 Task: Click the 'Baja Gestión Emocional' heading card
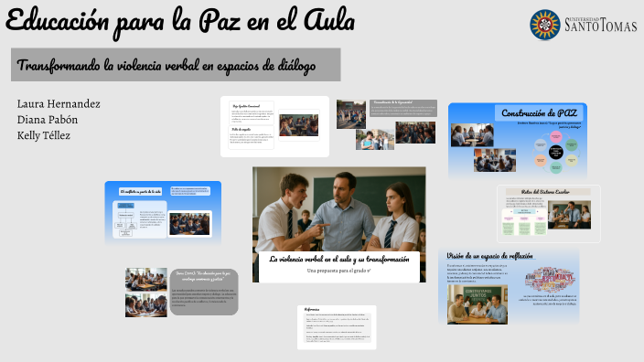[251, 112]
